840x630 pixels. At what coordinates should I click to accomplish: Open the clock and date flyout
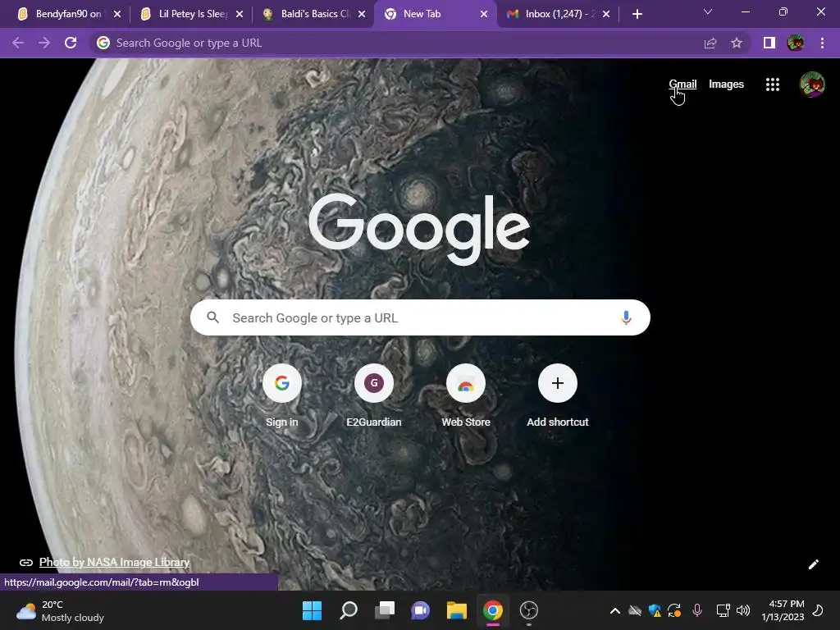(x=783, y=610)
